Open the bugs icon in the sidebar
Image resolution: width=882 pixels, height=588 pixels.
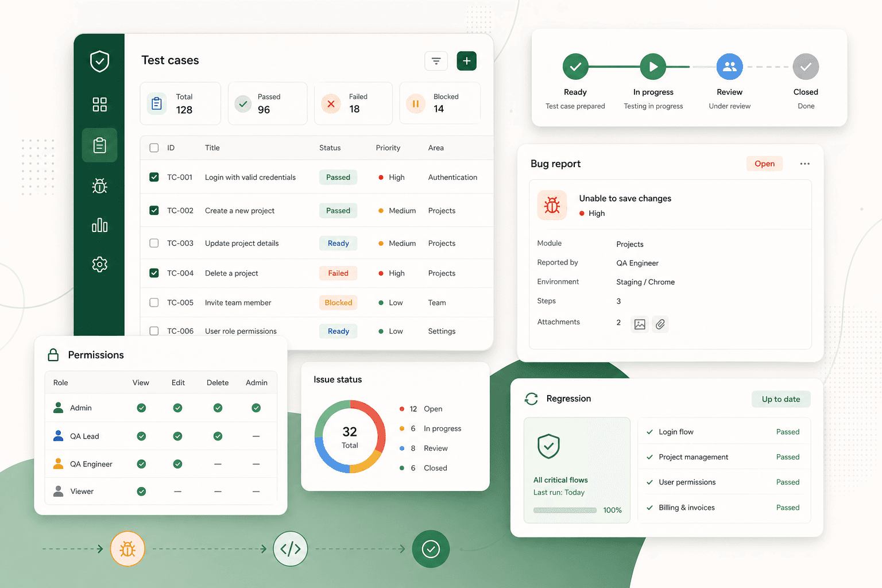100,185
